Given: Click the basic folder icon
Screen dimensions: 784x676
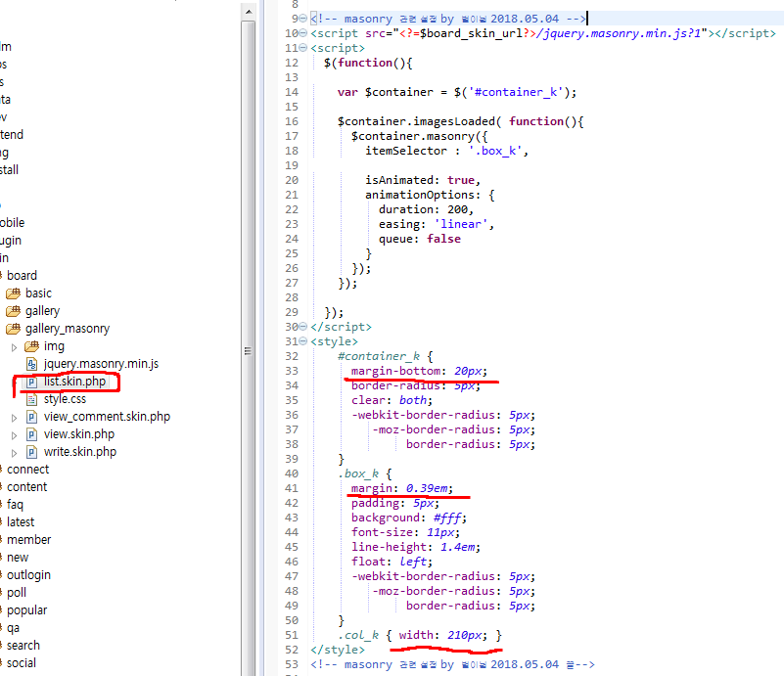Looking at the screenshot, I should pos(14,293).
